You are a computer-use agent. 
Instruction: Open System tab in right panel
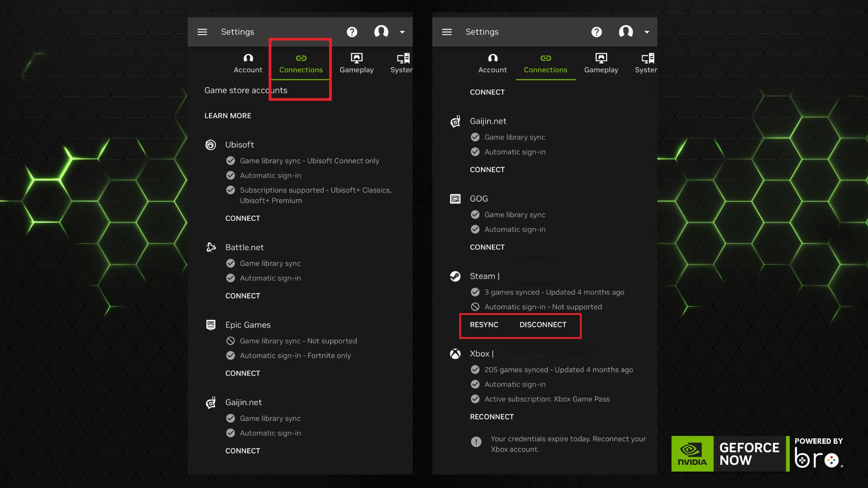point(646,64)
